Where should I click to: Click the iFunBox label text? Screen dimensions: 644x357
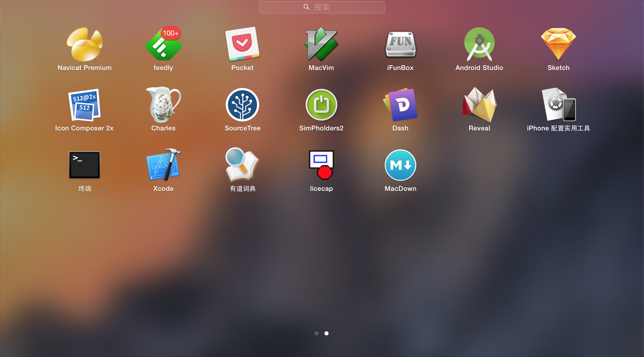400,68
